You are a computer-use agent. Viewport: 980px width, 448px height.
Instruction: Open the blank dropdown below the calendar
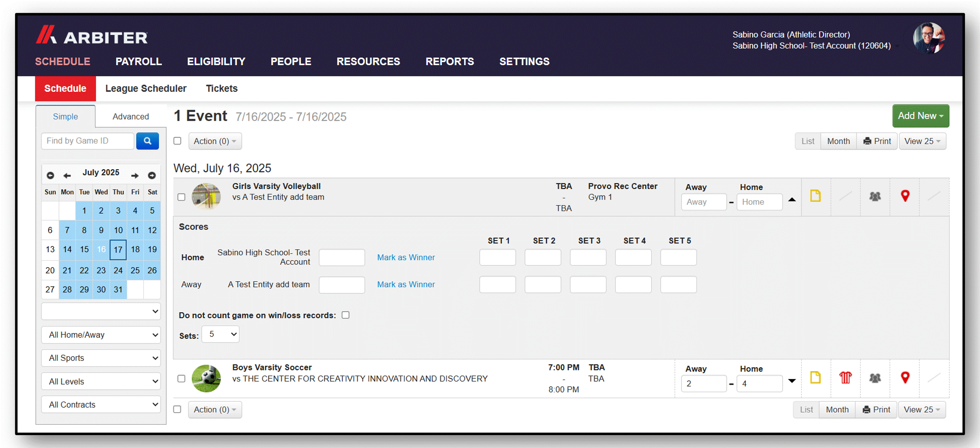click(x=101, y=312)
